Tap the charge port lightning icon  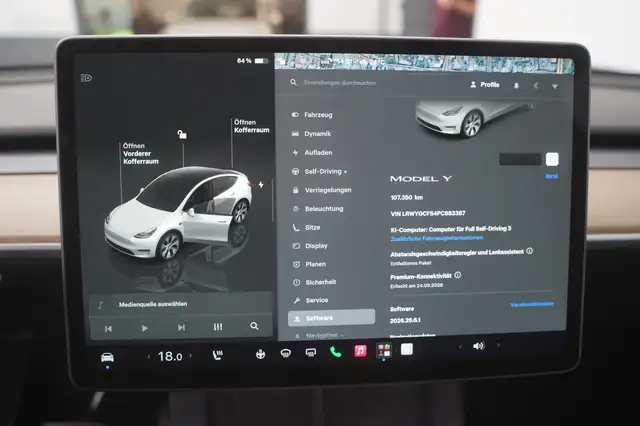pos(261,185)
